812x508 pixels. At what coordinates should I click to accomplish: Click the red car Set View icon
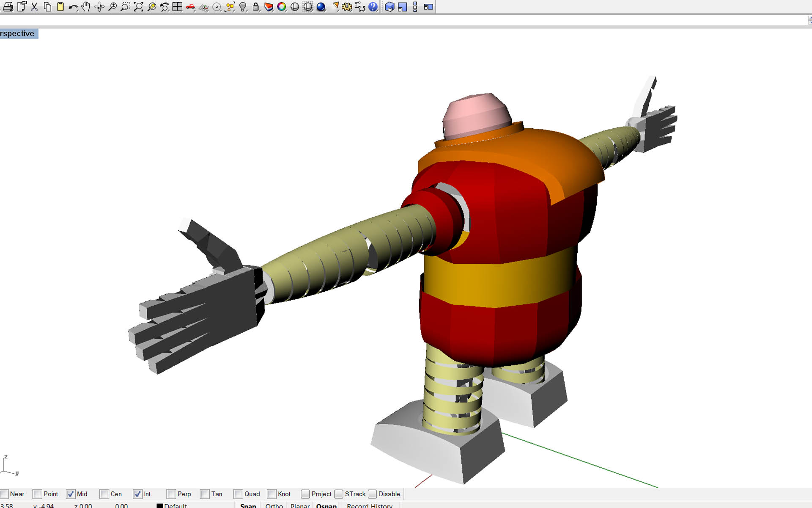(x=190, y=7)
